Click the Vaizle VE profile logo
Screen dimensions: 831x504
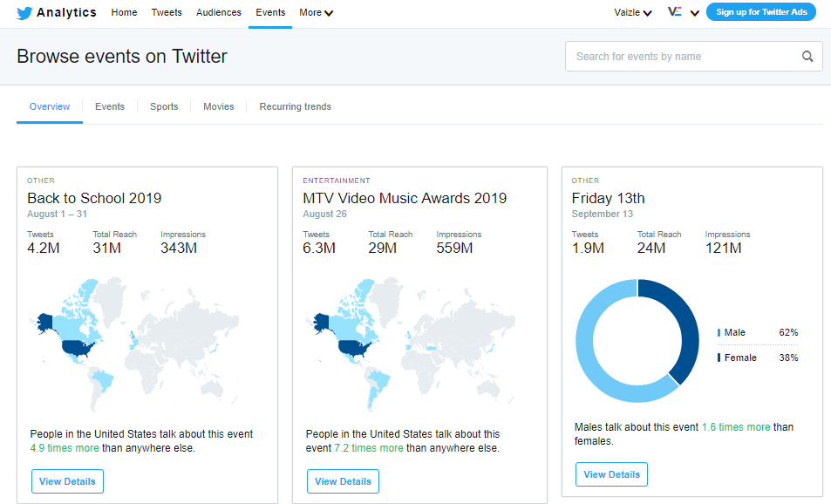pyautogui.click(x=675, y=11)
